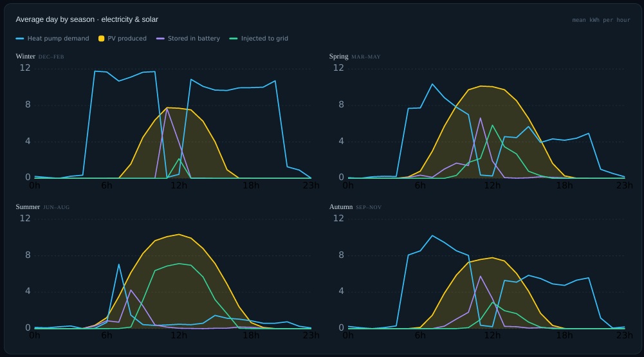This screenshot has width=644, height=357.
Task: Click the '23h' x-axis label in Spring chart
Action: pyautogui.click(x=624, y=185)
